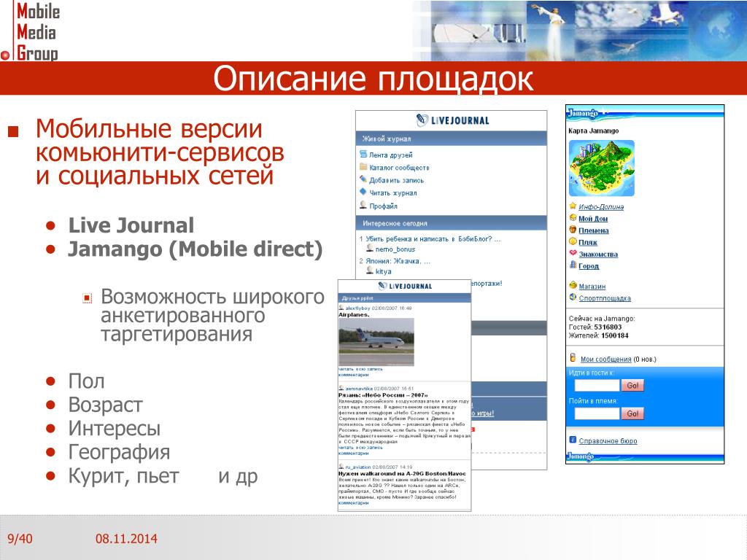Click the icon beside Магазин
The width and height of the screenshot is (747, 560).
(573, 285)
